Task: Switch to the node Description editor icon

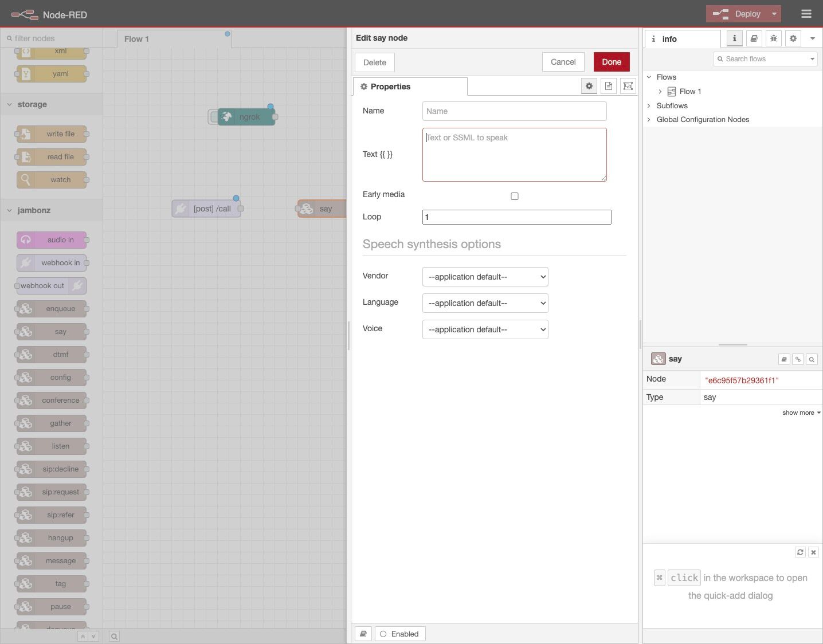Action: point(609,86)
